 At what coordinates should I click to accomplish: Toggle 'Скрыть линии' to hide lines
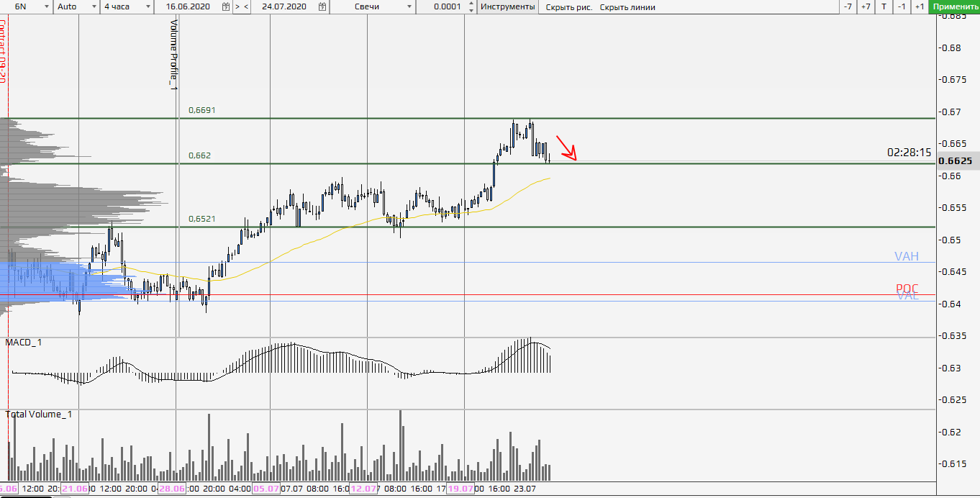coord(627,7)
